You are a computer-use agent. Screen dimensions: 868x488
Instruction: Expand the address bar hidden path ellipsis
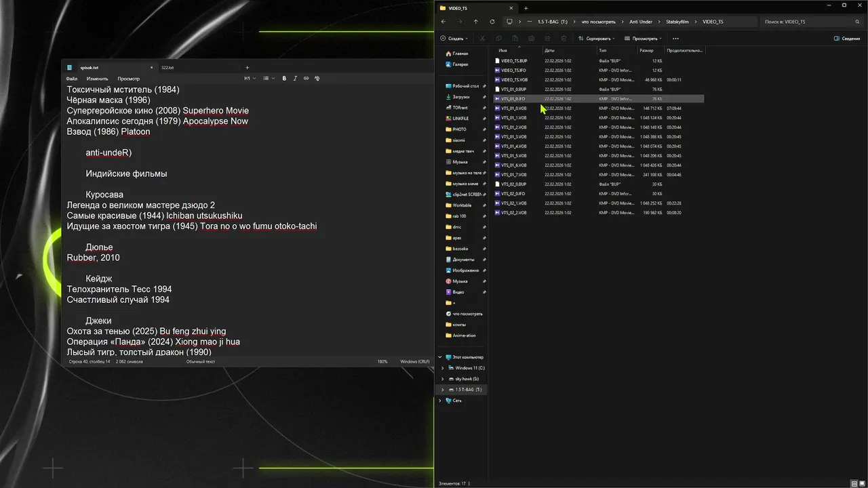click(529, 22)
